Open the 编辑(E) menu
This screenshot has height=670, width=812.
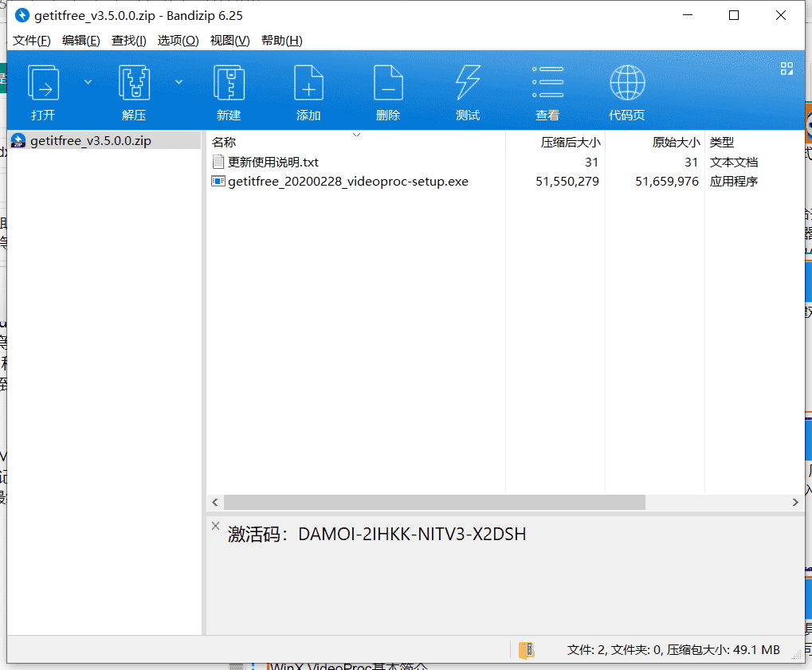80,41
